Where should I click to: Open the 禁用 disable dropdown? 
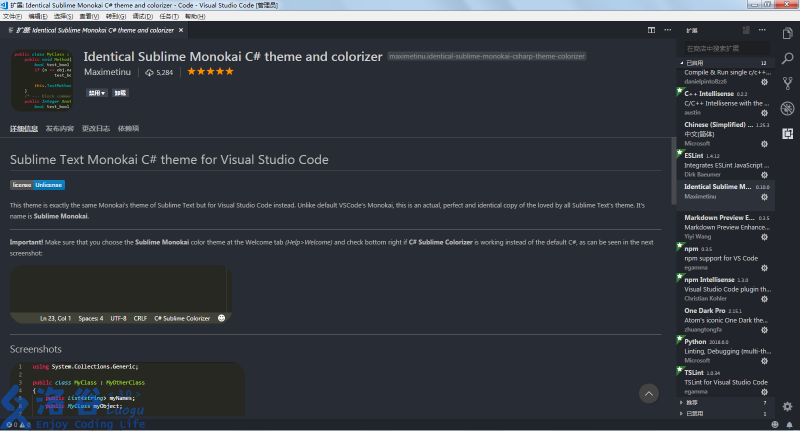click(96, 93)
